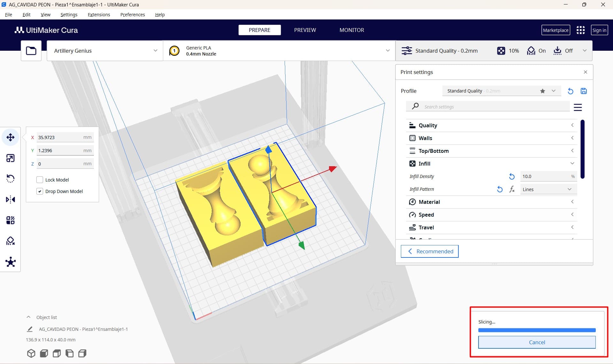Expand the Top/Bottom settings section
613x364 pixels.
491,151
